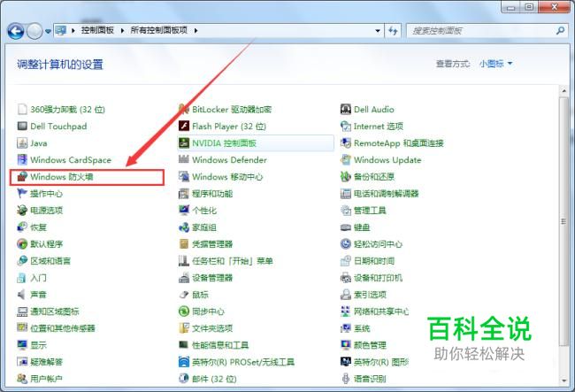
Task: Expand arrow before 控制面板 in the breadcrumb
Action: (x=73, y=30)
